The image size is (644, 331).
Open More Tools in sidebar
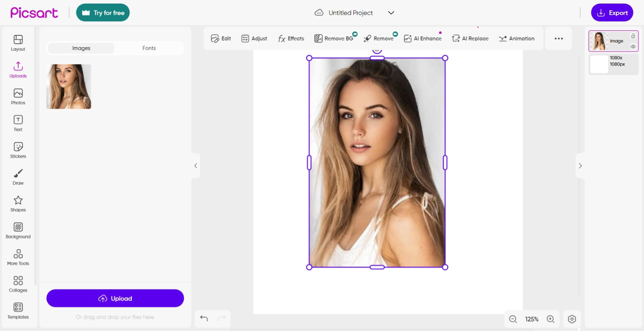click(x=18, y=258)
